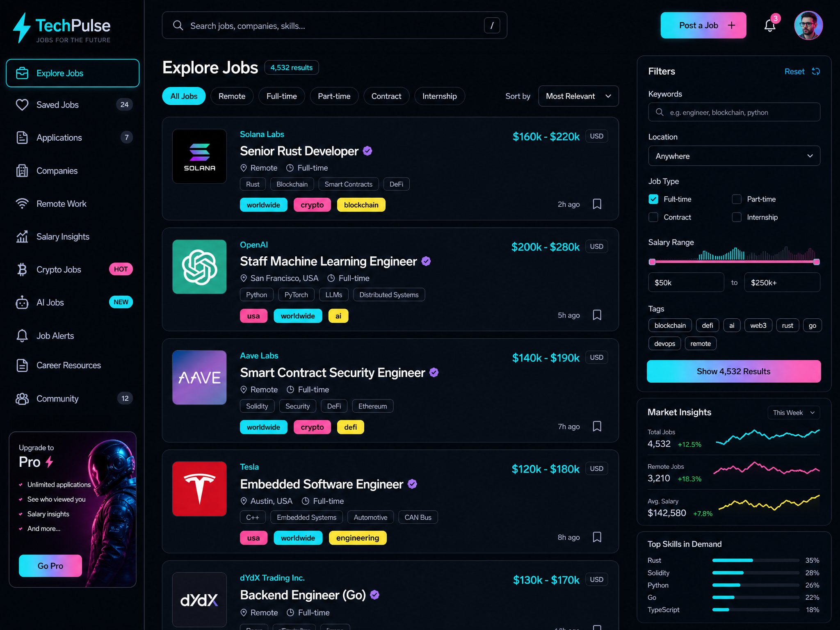Toggle the devops tag filter
Viewport: 840px width, 630px height.
664,343
